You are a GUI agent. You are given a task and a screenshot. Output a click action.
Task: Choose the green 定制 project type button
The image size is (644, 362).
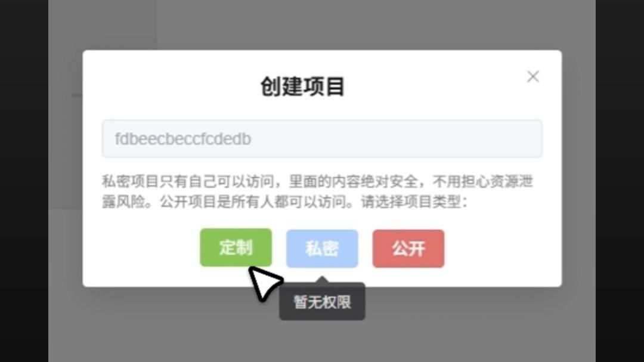(x=236, y=247)
